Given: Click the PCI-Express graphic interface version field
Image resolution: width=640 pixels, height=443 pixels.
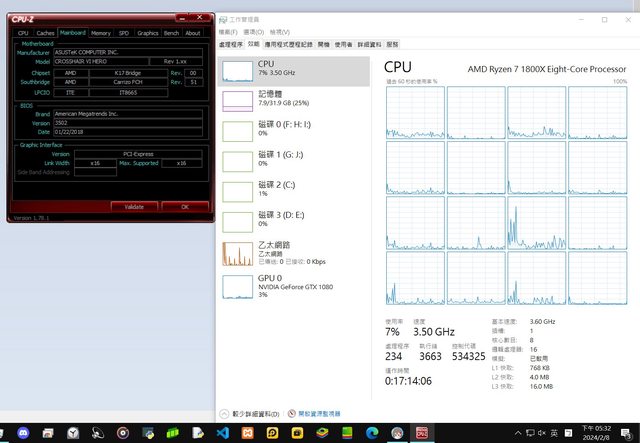Looking at the screenshot, I should coord(138,154).
